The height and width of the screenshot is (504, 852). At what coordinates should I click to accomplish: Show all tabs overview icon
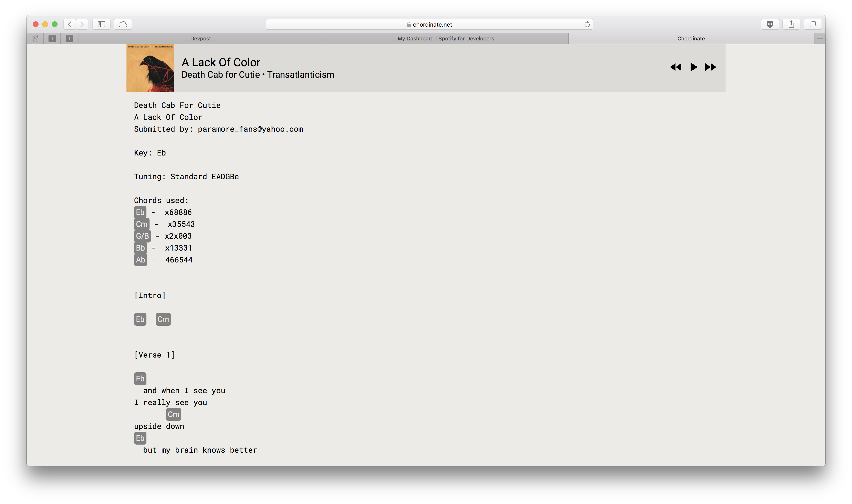pyautogui.click(x=813, y=24)
